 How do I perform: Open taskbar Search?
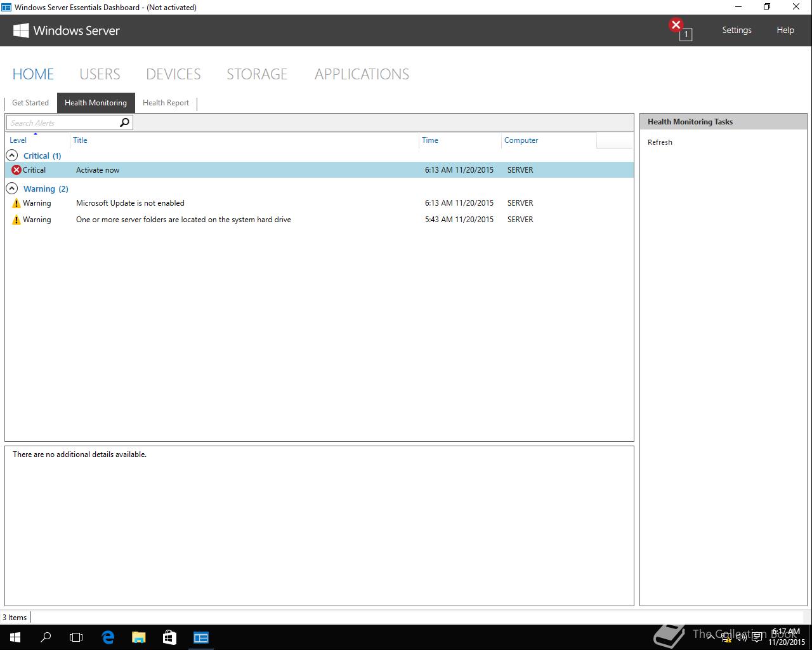pos(46,637)
